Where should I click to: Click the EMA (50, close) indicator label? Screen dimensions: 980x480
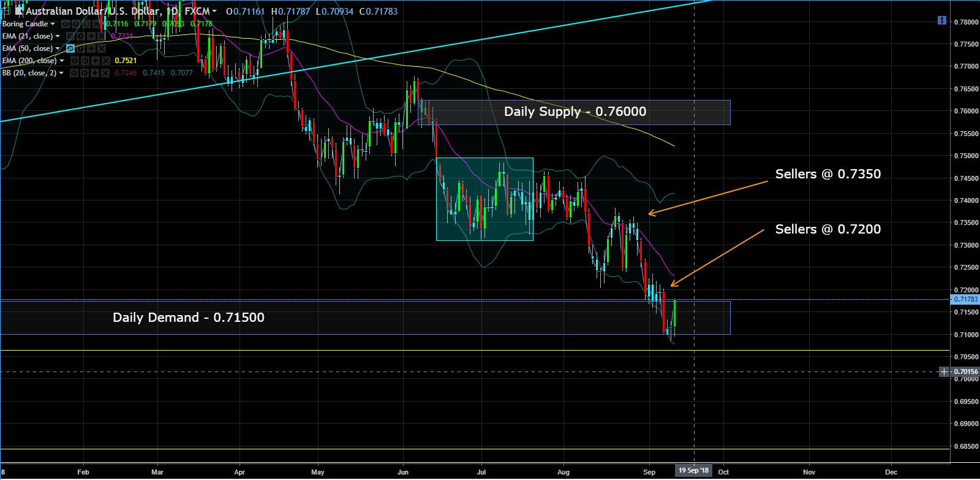tap(28, 48)
